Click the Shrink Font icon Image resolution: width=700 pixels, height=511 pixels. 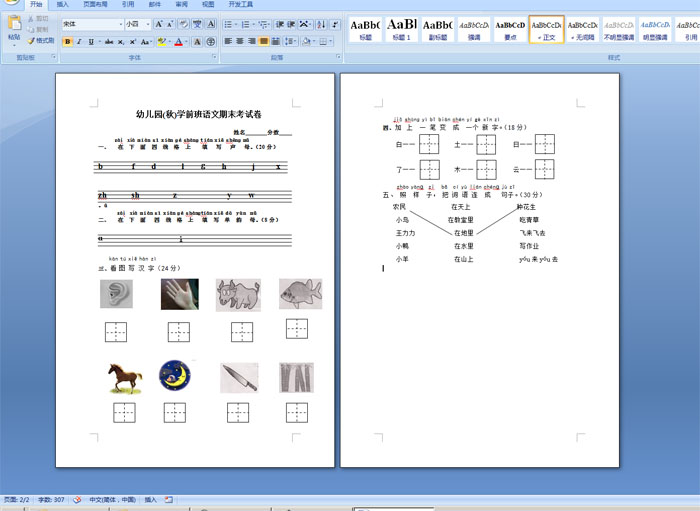(x=170, y=24)
